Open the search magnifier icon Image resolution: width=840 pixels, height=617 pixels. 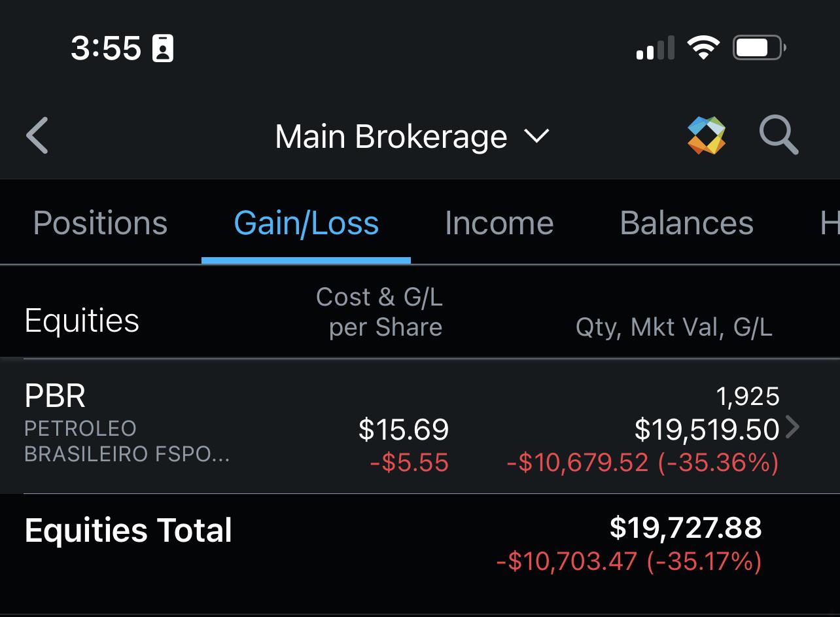point(779,135)
